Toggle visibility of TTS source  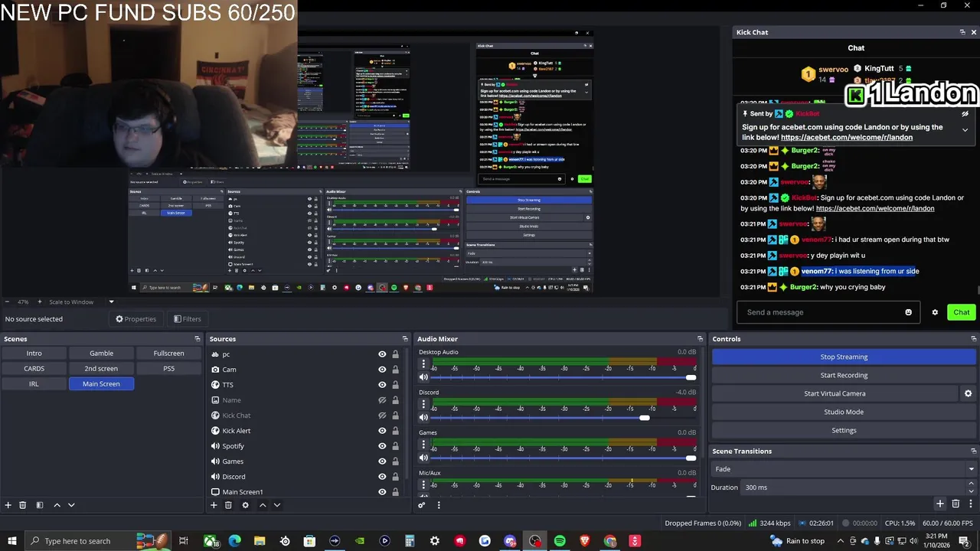[x=382, y=385]
